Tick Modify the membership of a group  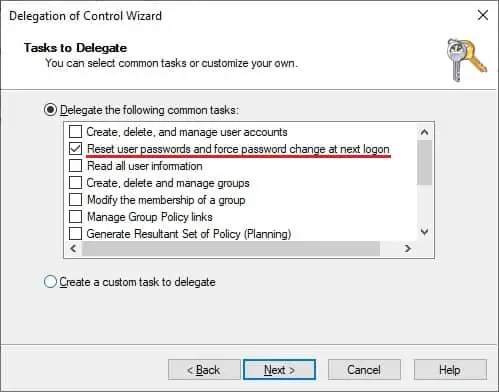(x=75, y=200)
